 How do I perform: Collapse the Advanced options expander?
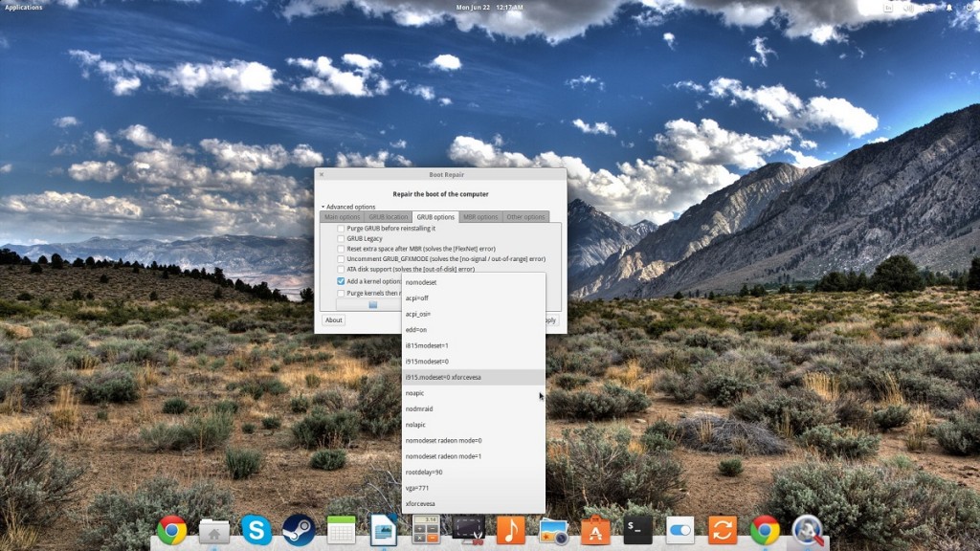click(x=323, y=207)
